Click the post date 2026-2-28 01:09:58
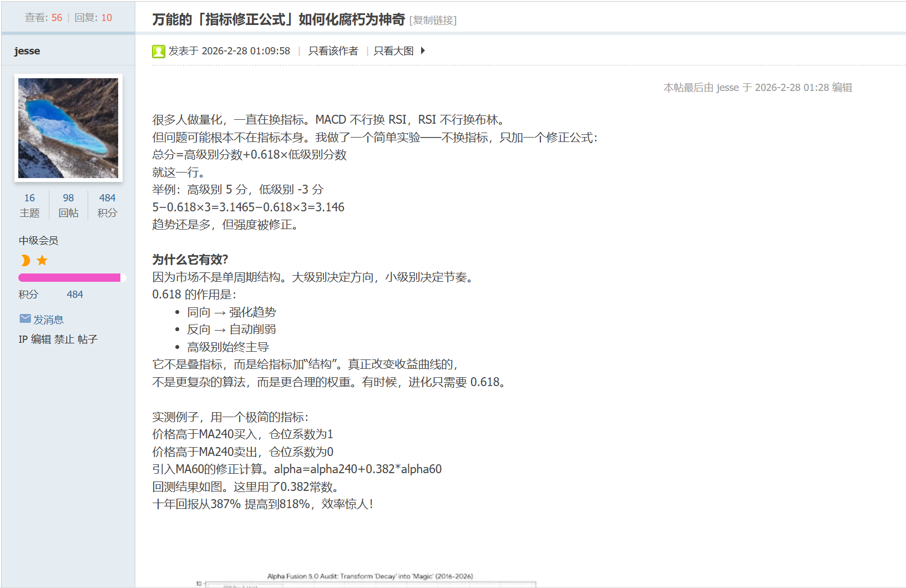906x588 pixels. coord(246,51)
